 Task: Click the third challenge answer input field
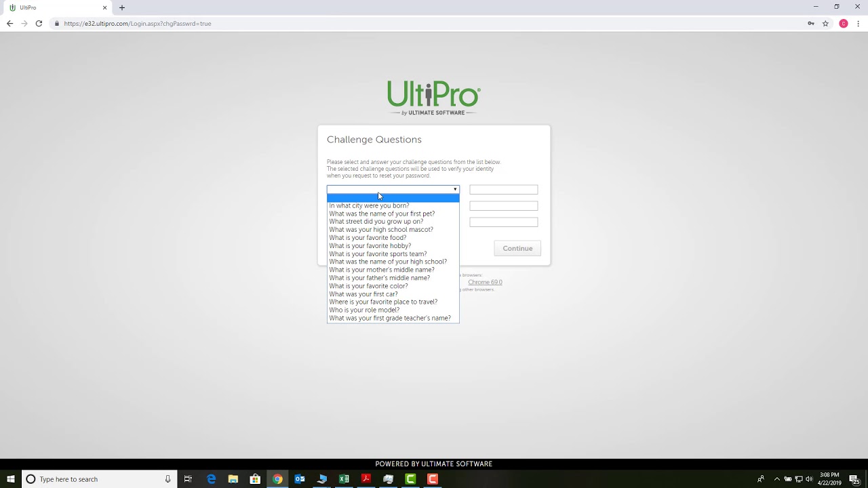[504, 222]
